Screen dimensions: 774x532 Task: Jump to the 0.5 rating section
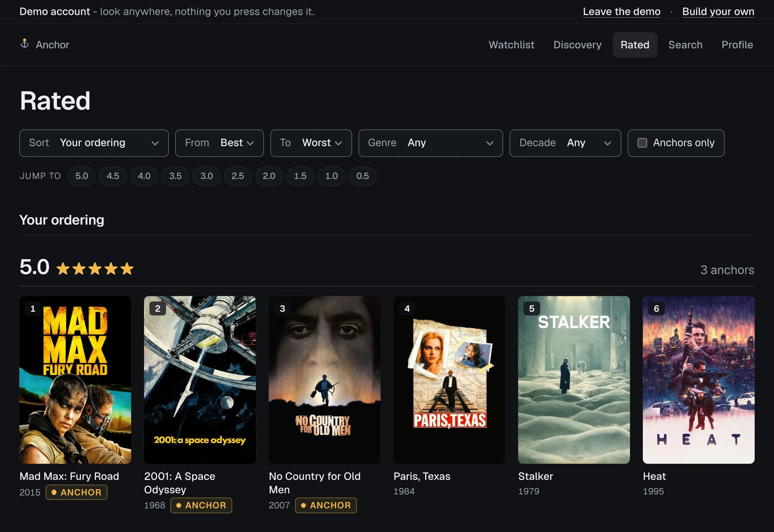pyautogui.click(x=363, y=176)
